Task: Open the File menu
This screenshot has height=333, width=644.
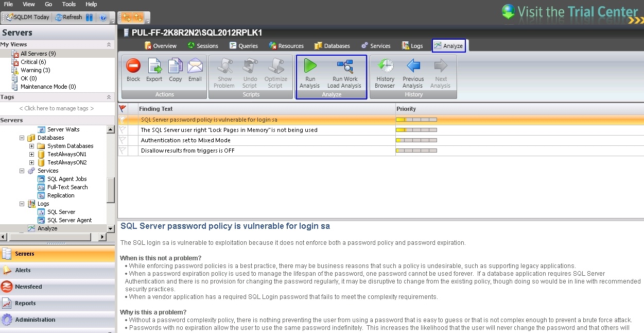Action: tap(8, 4)
